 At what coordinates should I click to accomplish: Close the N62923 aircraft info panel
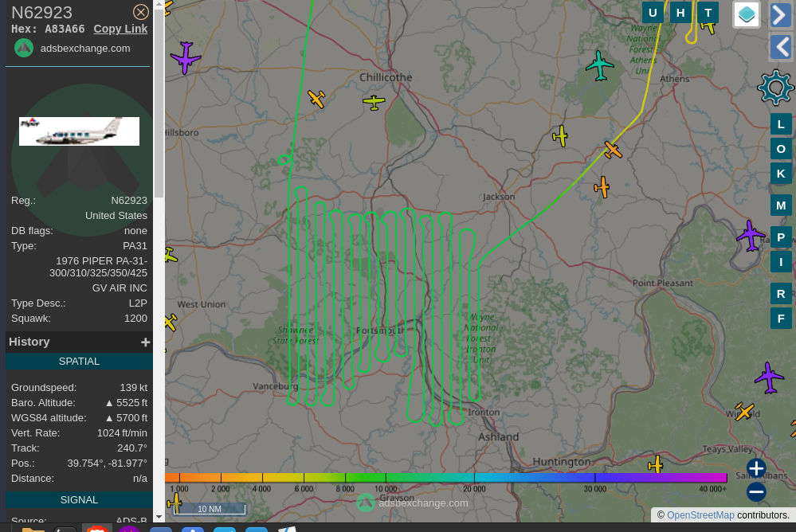(x=140, y=12)
